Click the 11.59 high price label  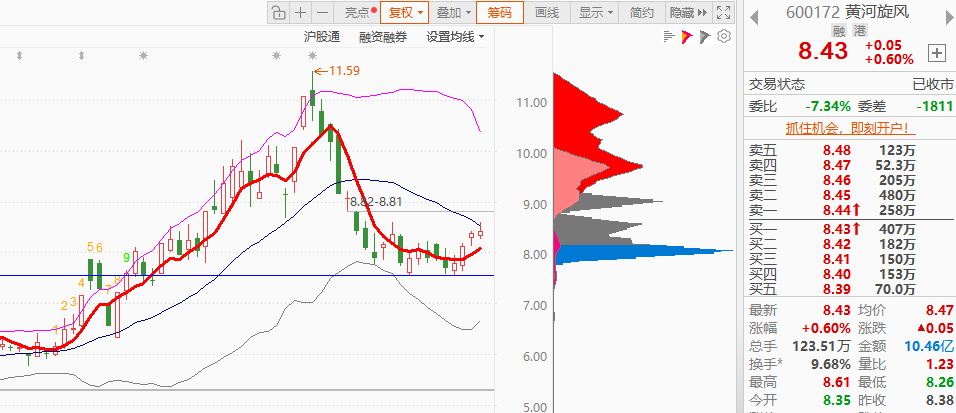click(344, 71)
